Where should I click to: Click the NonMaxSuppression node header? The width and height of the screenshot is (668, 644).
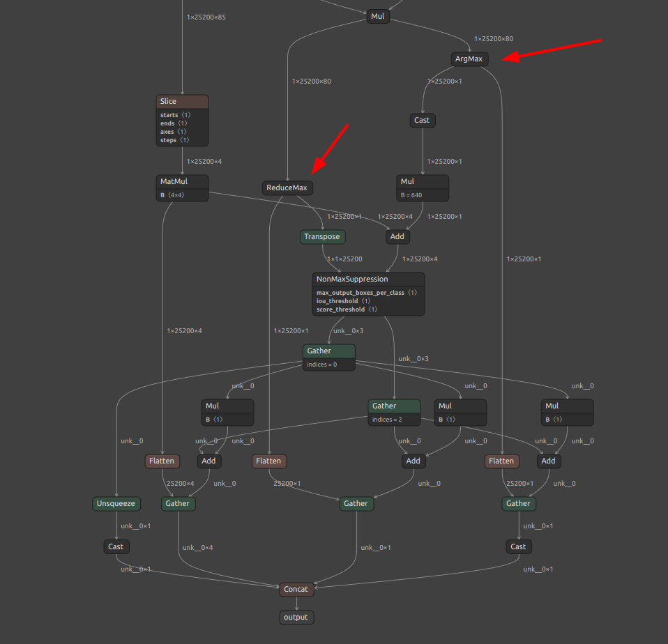tap(368, 279)
